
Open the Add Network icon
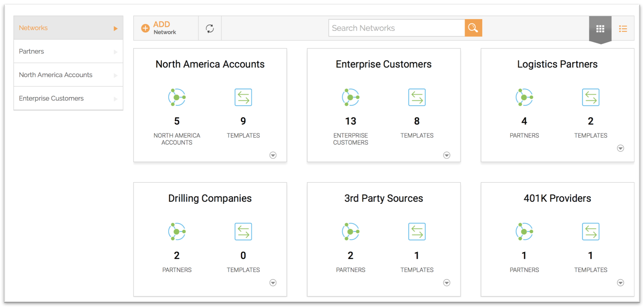tap(145, 28)
